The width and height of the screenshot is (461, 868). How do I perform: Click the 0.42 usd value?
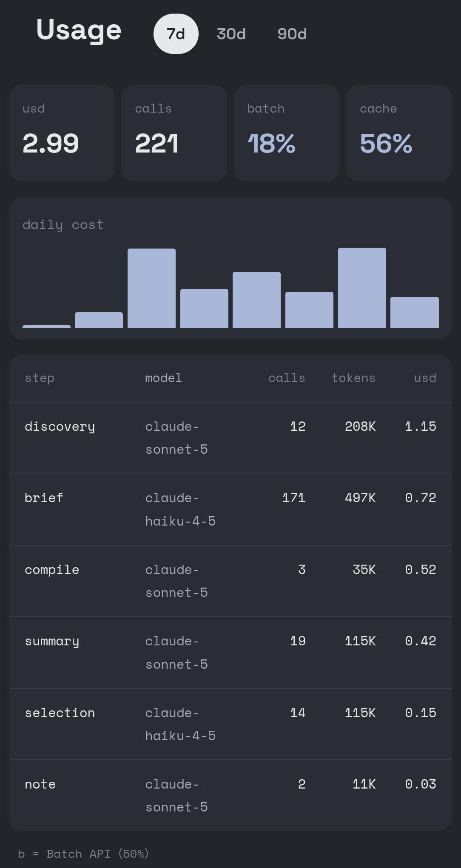tap(421, 641)
